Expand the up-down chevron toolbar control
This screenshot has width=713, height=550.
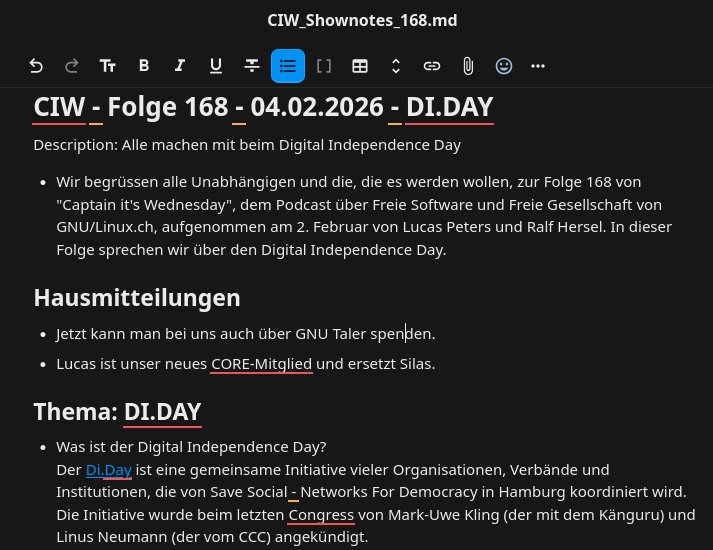tap(396, 66)
